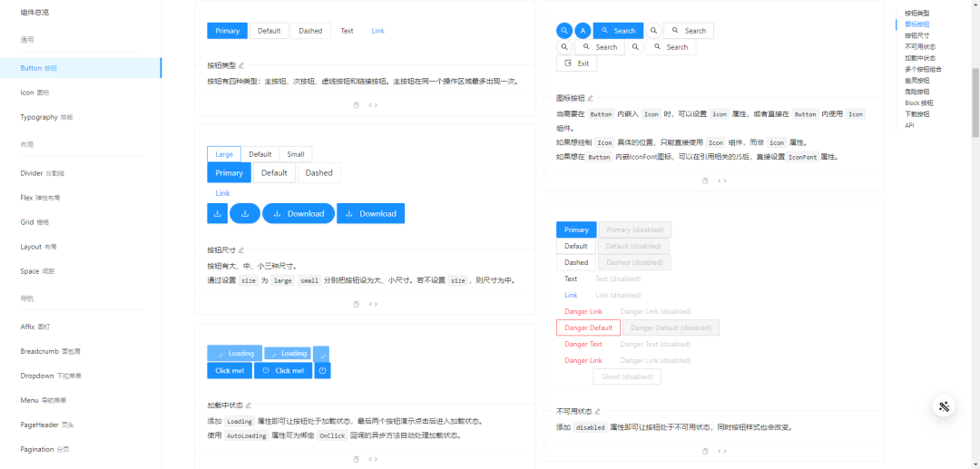
Task: Jump to API anchor link
Action: [909, 125]
